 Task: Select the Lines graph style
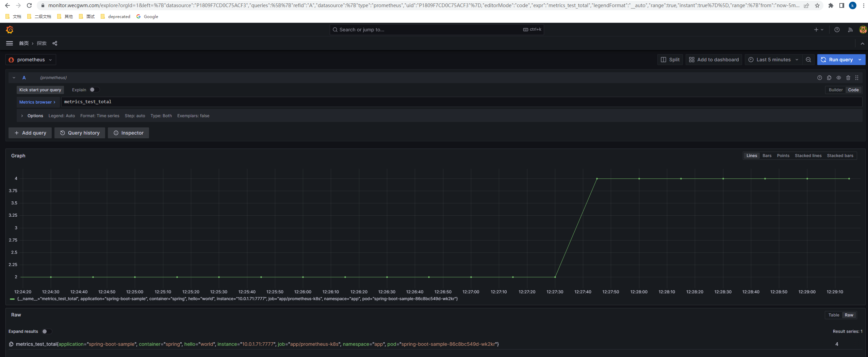[751, 156]
